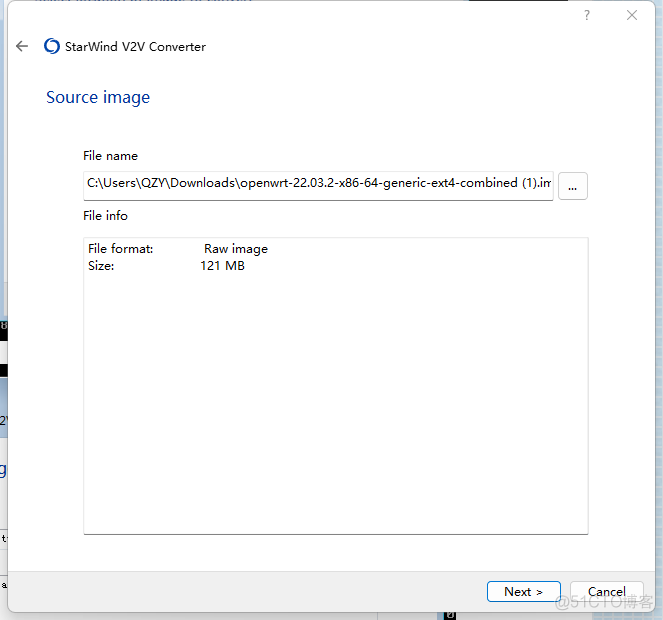
Task: Click the File format label text
Action: click(120, 249)
